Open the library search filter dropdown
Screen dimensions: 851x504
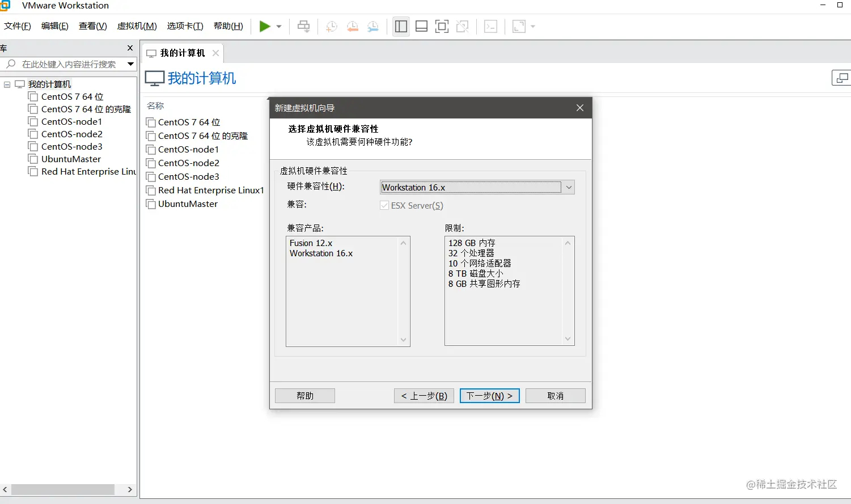(130, 64)
